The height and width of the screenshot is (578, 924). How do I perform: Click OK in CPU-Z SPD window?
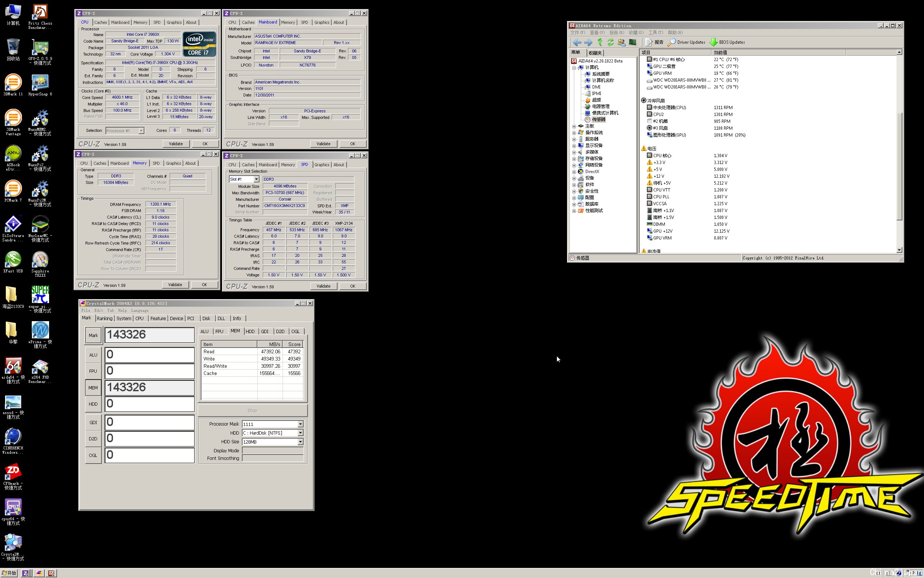tap(352, 286)
